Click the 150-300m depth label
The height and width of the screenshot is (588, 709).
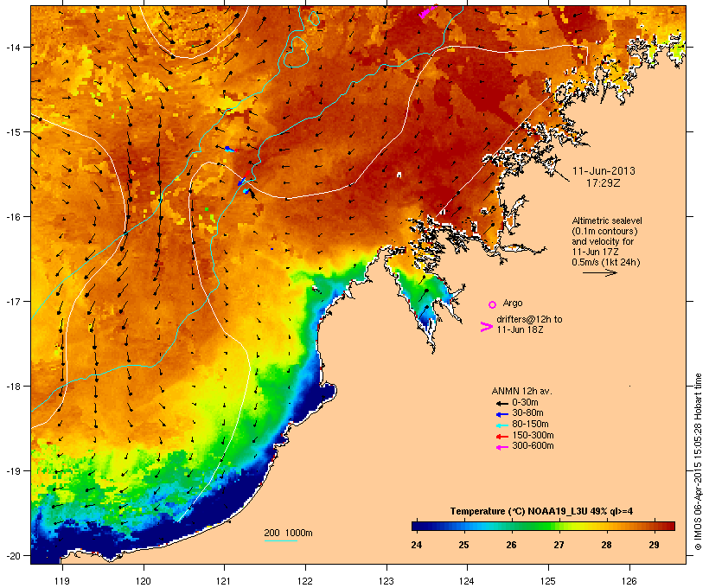click(x=533, y=436)
